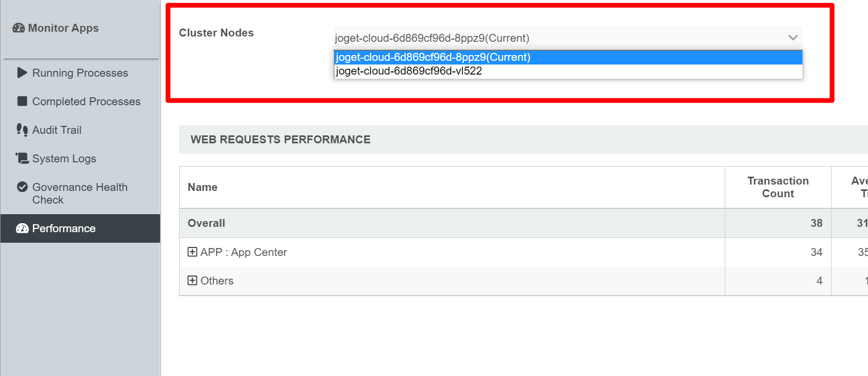Expand the Others row

click(x=192, y=281)
